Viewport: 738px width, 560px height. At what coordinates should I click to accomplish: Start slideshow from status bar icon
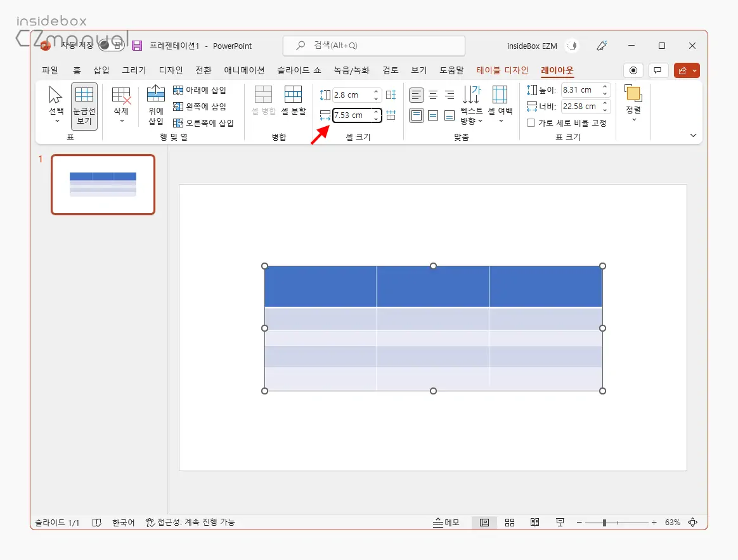560,523
